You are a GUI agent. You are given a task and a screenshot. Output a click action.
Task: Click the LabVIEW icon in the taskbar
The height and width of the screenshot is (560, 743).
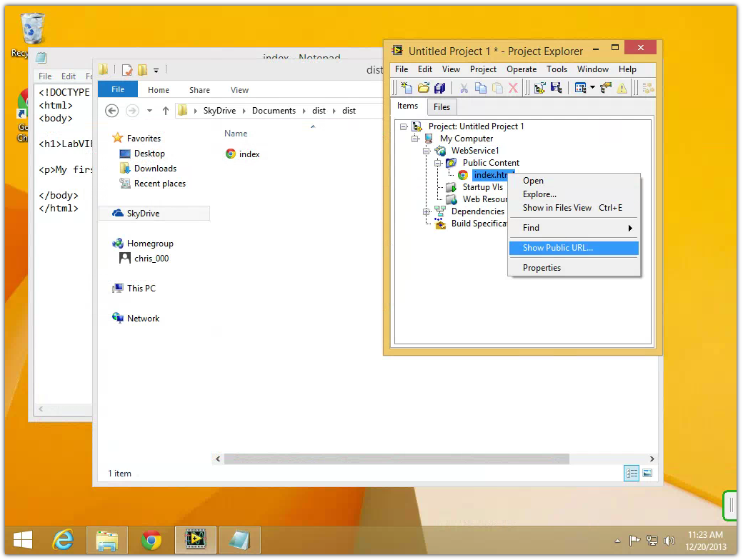pyautogui.click(x=195, y=541)
